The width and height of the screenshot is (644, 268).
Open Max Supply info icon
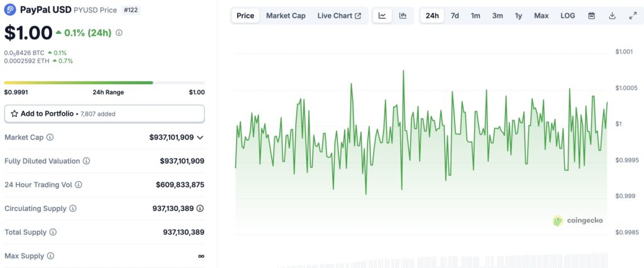tap(50, 256)
